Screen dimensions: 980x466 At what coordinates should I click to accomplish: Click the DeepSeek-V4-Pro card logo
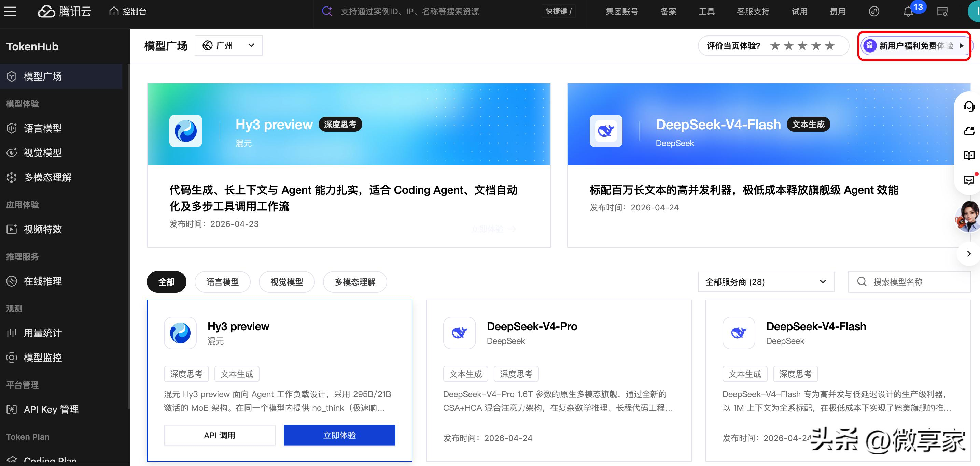point(460,333)
